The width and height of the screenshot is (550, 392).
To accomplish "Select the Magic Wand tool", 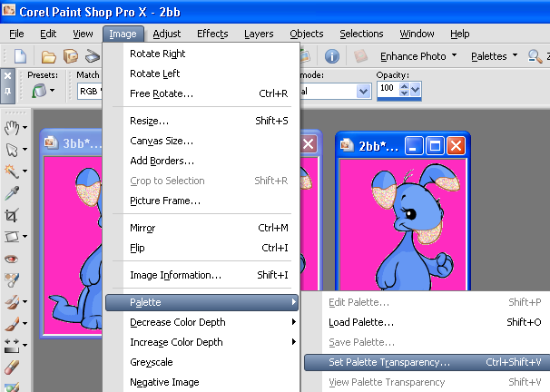I will click(12, 171).
